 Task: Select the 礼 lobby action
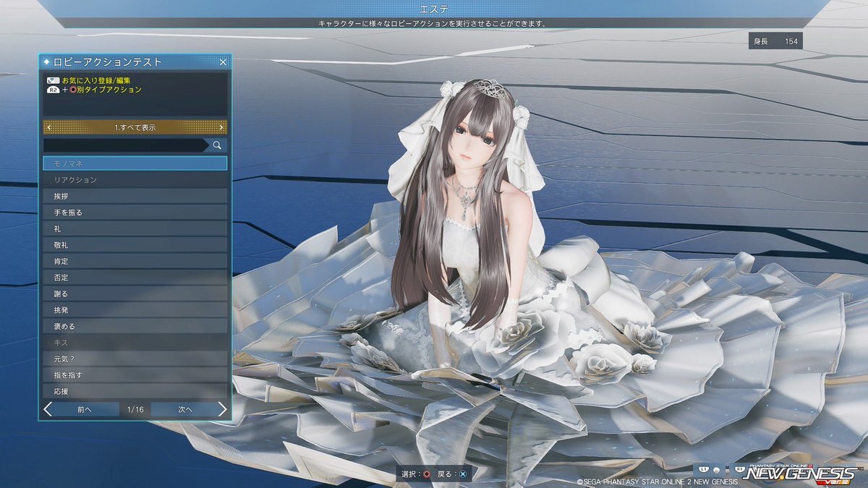point(135,228)
